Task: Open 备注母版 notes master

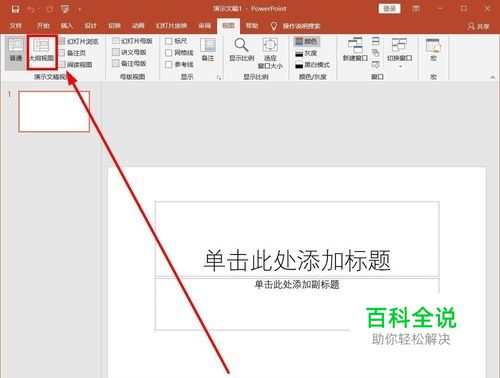Action: pyautogui.click(x=129, y=63)
